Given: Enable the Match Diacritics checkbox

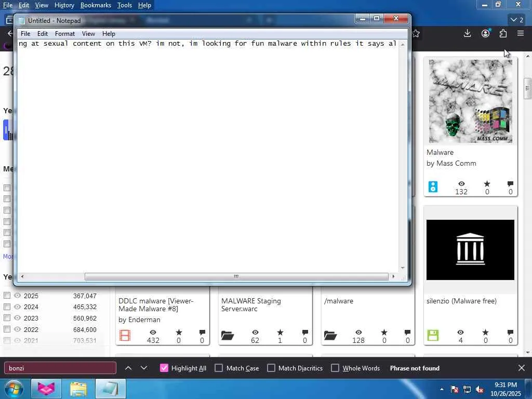Looking at the screenshot, I should pyautogui.click(x=271, y=368).
